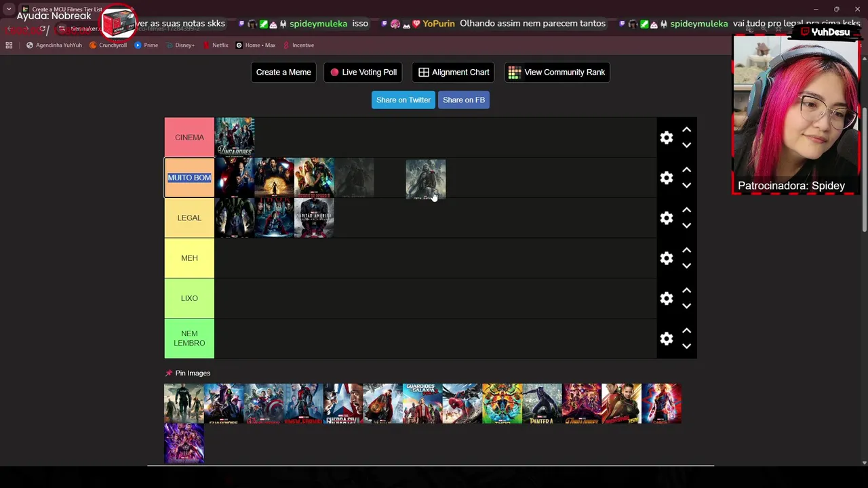Select the Hulk poster in LEGAL tier
868x488 pixels.
pos(235,218)
